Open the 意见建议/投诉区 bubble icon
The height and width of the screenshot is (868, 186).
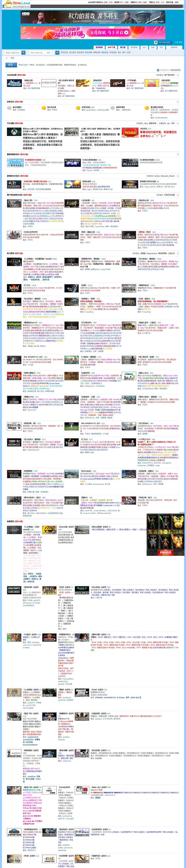pyautogui.click(x=147, y=108)
